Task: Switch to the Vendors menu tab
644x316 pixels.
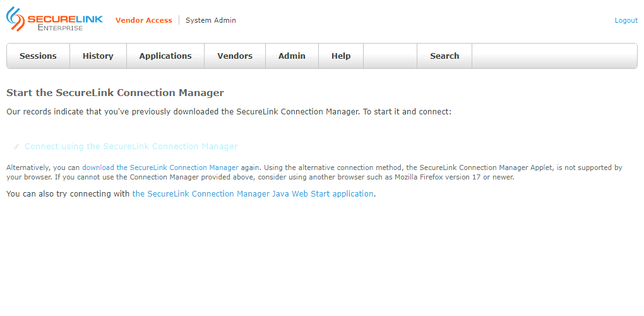Action: 235,56
